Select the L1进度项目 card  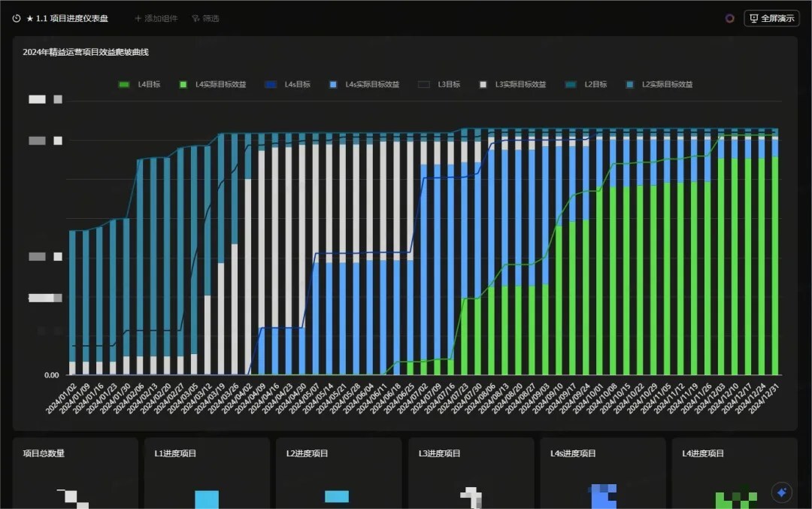[x=207, y=472]
